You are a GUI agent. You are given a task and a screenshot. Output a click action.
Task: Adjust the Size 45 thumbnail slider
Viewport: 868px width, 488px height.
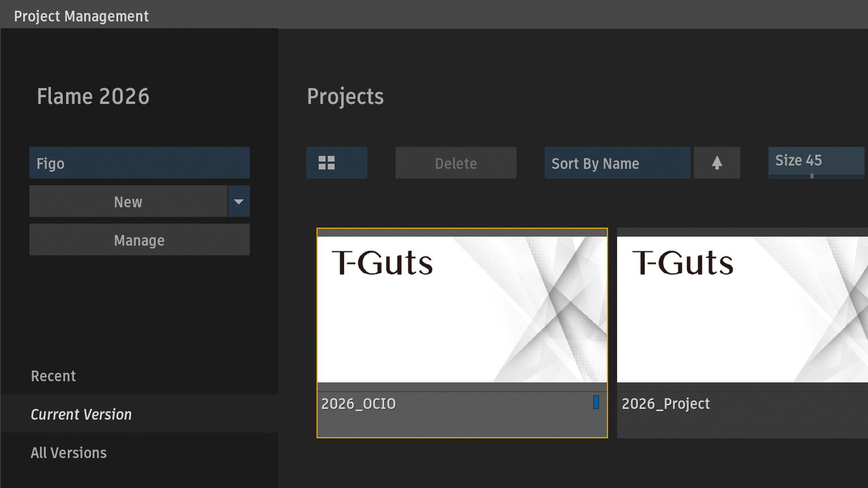(817, 163)
